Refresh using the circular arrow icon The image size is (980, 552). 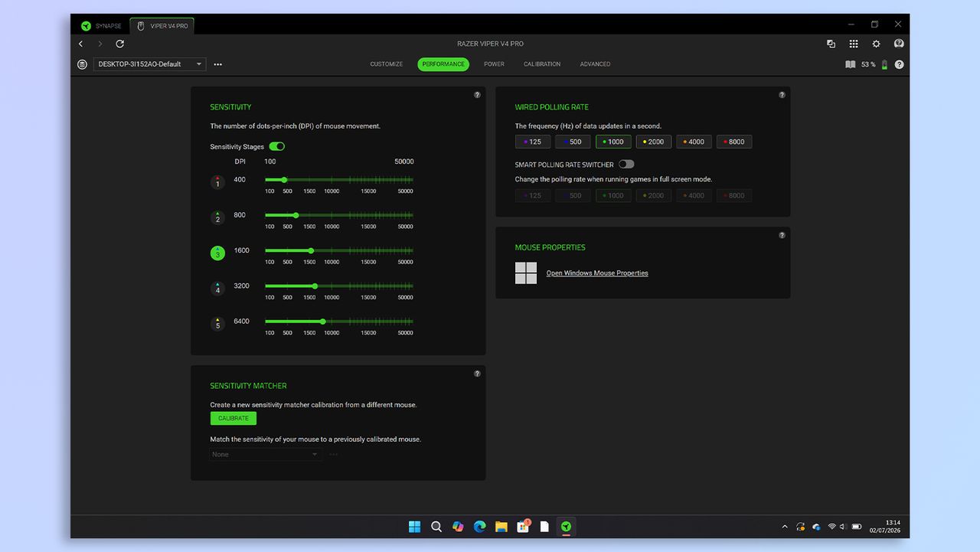point(119,44)
